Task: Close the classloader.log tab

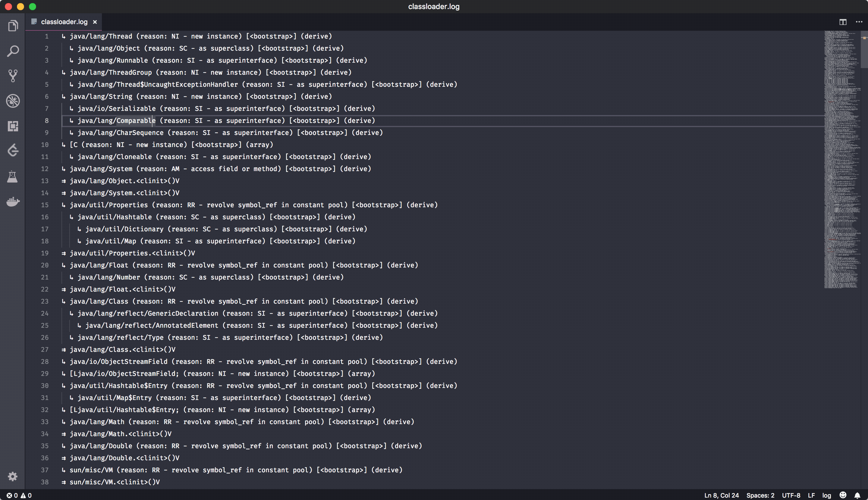Action: pos(95,22)
